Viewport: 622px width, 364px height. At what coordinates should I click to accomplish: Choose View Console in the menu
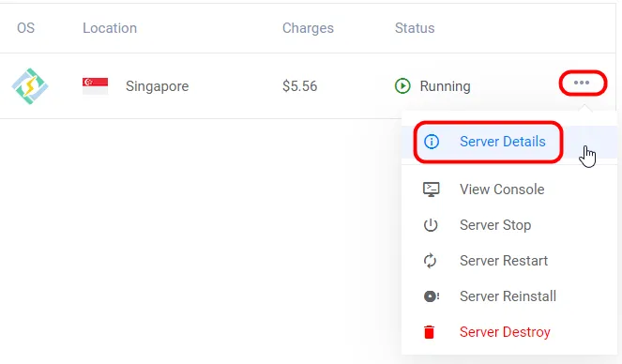[x=509, y=190]
